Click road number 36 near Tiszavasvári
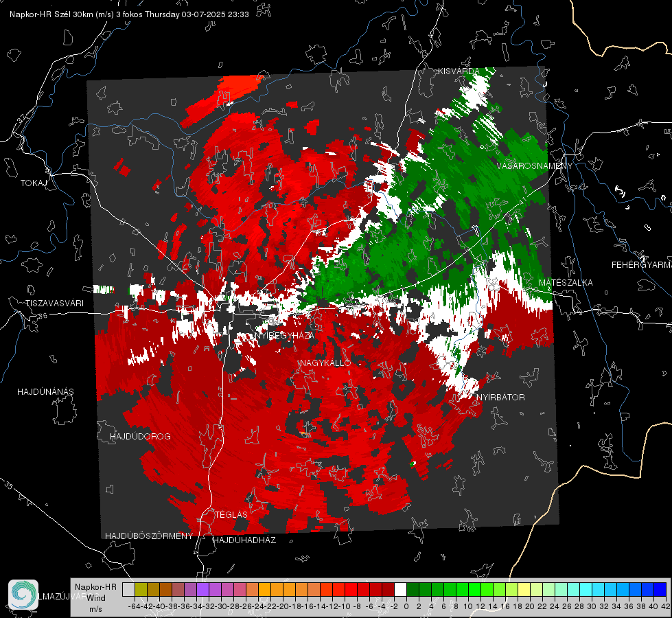Image resolution: width=672 pixels, height=618 pixels. click(43, 315)
